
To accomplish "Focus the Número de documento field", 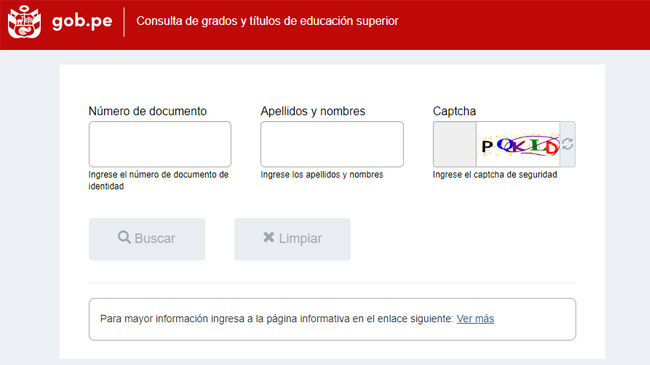I will 160,144.
